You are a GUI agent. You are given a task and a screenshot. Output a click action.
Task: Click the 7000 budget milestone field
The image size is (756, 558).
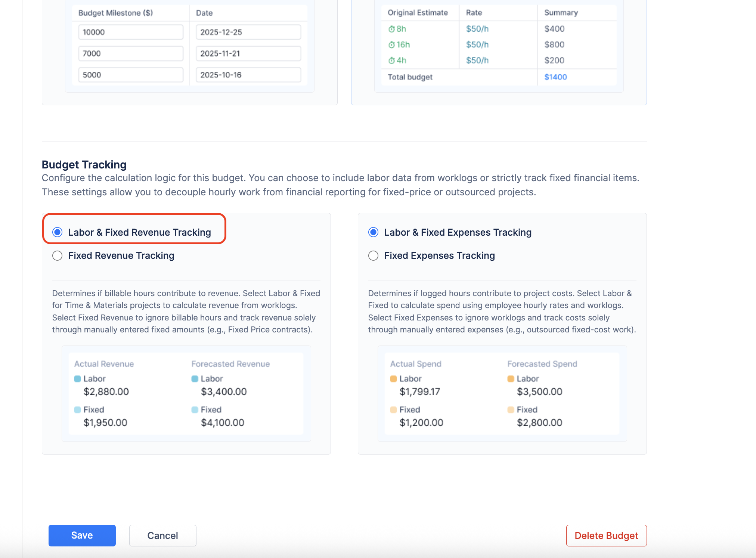(x=130, y=53)
